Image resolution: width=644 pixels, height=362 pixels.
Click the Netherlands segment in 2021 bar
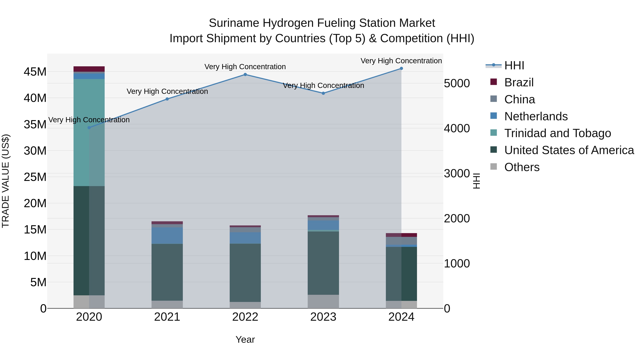point(167,235)
